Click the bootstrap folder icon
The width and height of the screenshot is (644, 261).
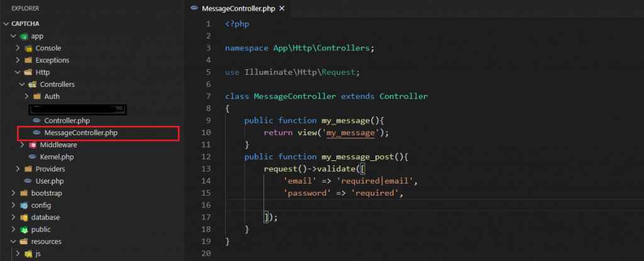(x=24, y=193)
